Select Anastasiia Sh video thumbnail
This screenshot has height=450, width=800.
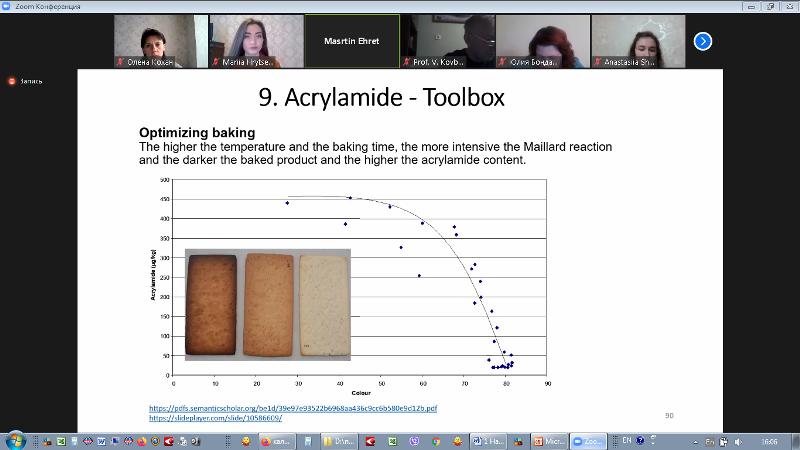pyautogui.click(x=638, y=41)
